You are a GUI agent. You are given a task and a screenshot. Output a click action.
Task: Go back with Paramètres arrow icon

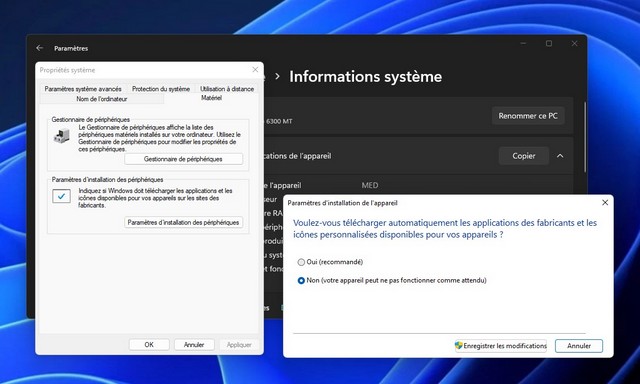pyautogui.click(x=40, y=48)
